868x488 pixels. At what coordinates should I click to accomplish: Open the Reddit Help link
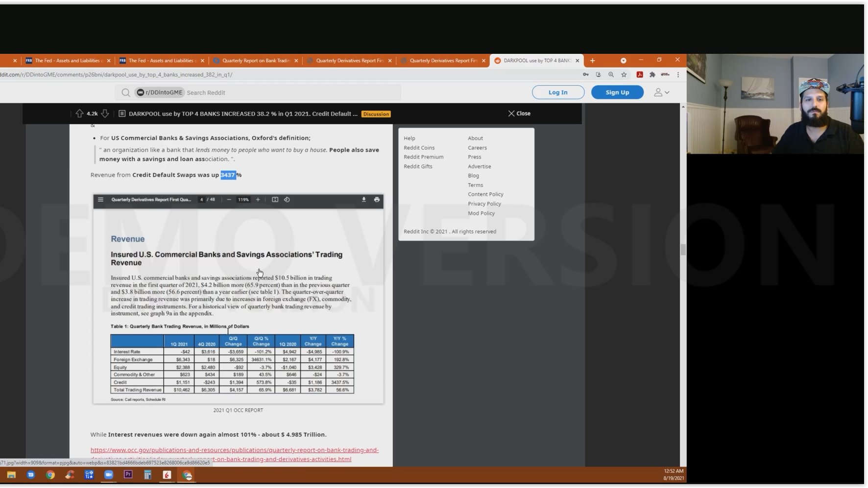point(409,138)
